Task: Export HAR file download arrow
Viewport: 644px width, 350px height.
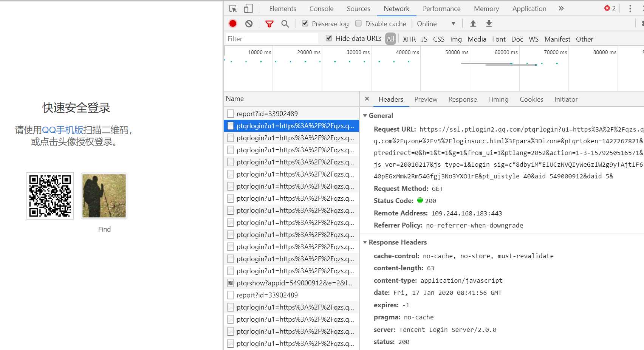Action: coord(489,23)
